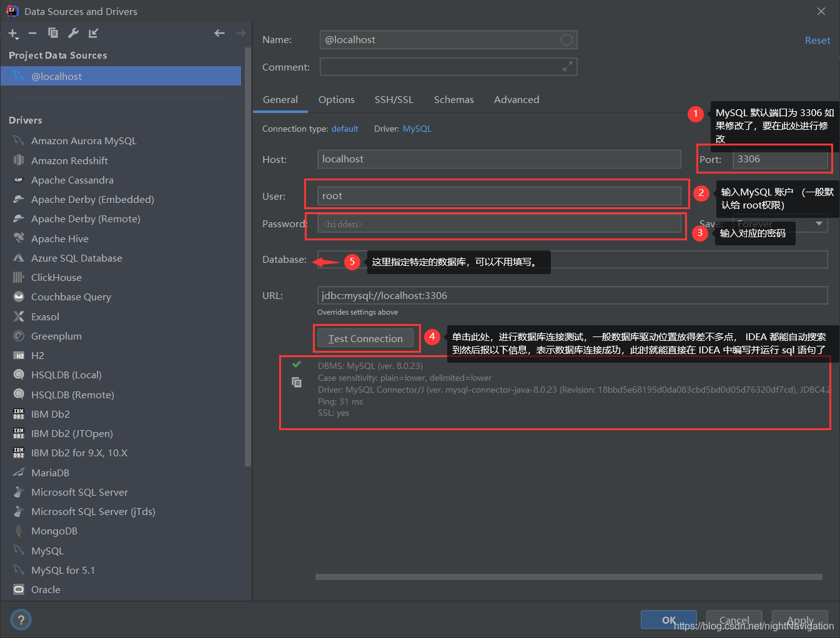Screen dimensions: 840x638
Task: Open the SSH/SSL tab
Action: [394, 100]
